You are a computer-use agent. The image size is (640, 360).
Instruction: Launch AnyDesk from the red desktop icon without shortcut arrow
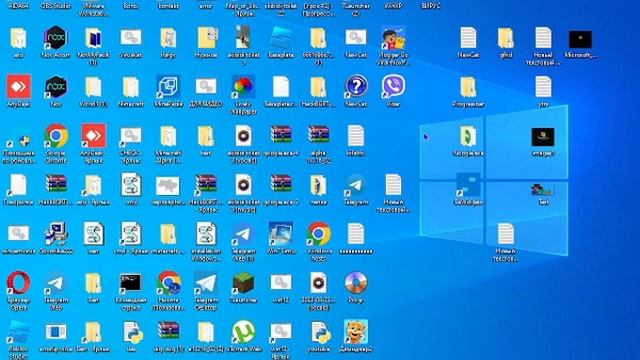click(x=18, y=86)
